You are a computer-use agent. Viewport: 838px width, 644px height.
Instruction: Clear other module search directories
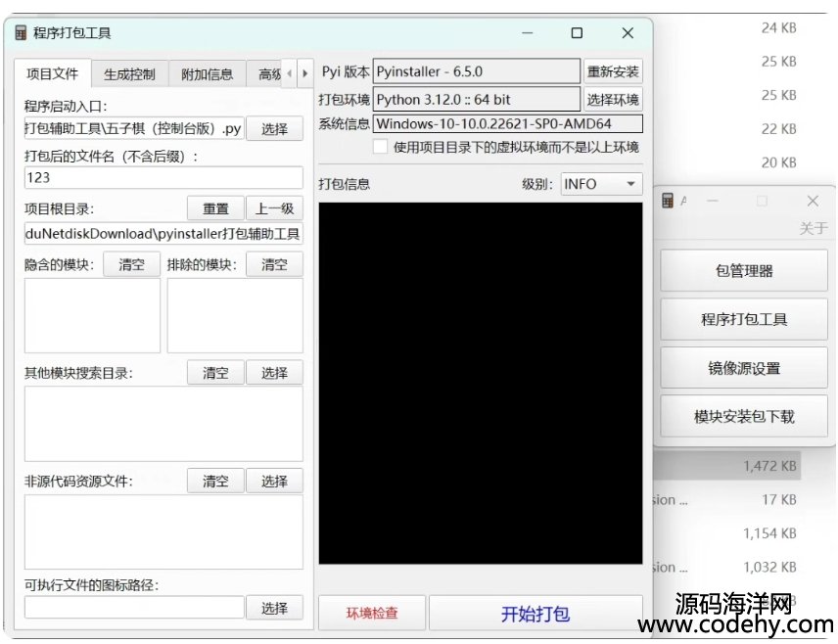[215, 373]
